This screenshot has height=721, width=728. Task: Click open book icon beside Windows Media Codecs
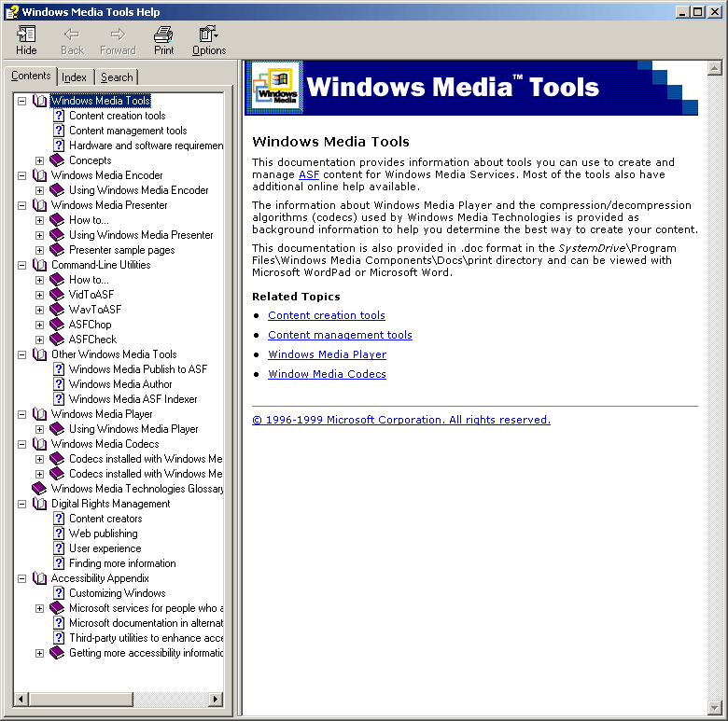pos(40,444)
